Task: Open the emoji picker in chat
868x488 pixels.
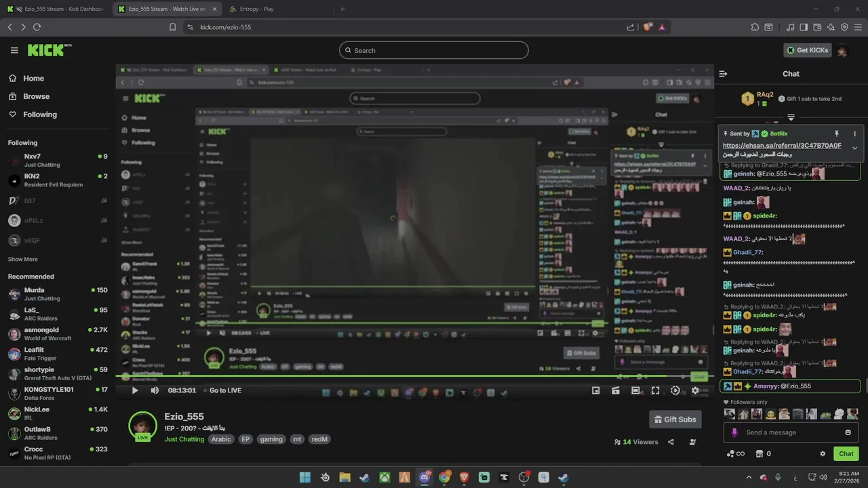Action: [x=848, y=432]
